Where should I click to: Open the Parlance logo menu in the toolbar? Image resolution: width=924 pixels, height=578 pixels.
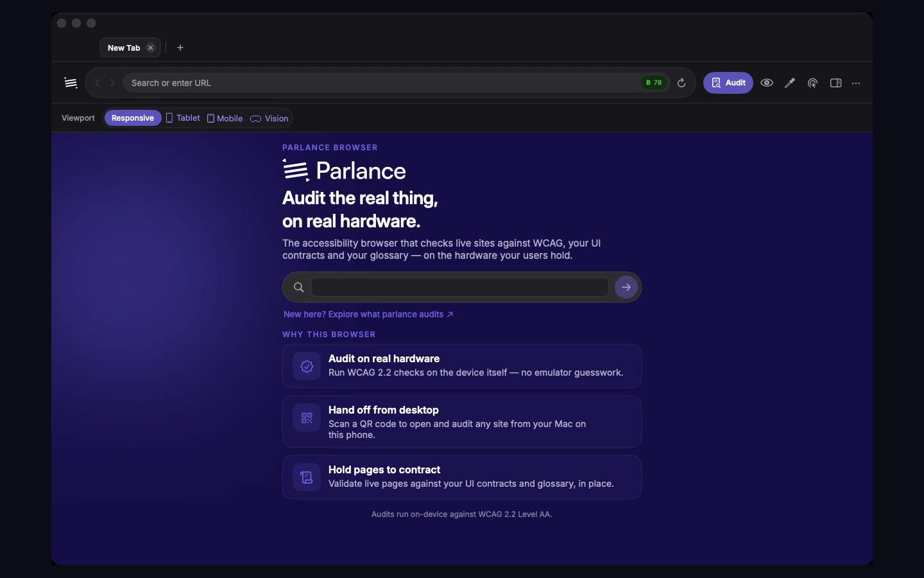(x=71, y=83)
